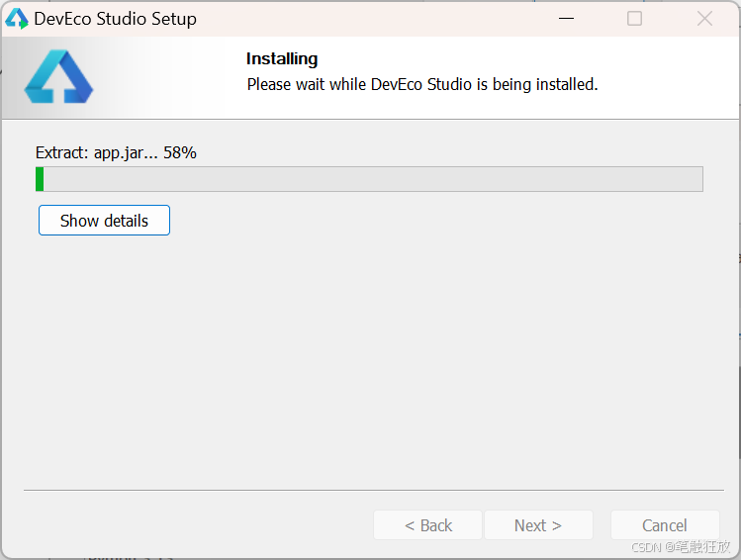The width and height of the screenshot is (741, 560).
Task: Click the 'DevEco Studio Setup' window title text
Action: pyautogui.click(x=116, y=19)
